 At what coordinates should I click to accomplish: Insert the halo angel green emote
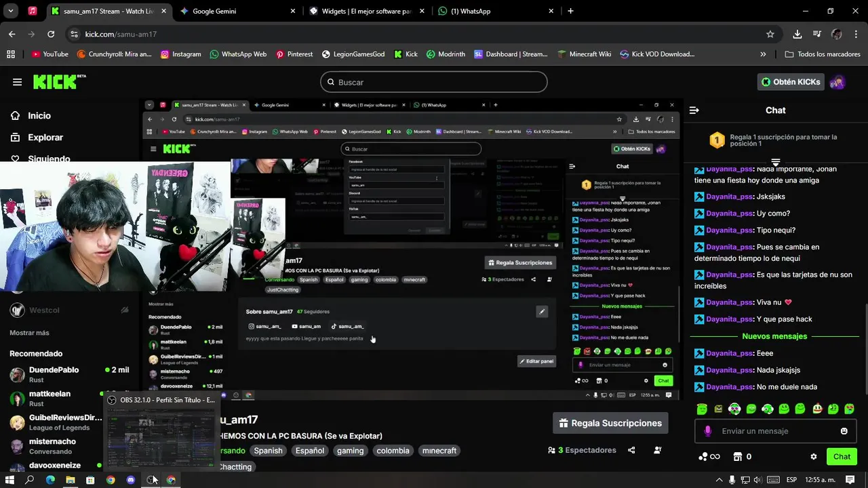702,409
